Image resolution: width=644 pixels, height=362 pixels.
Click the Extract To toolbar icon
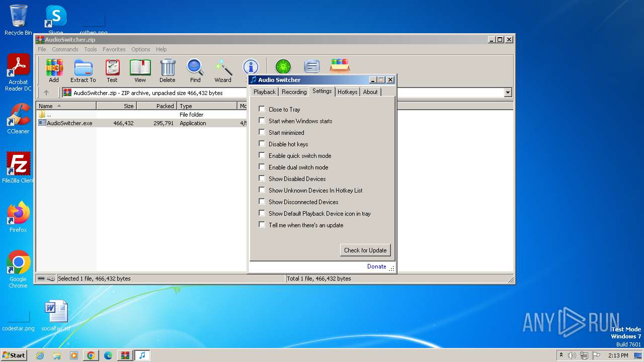[x=83, y=70]
